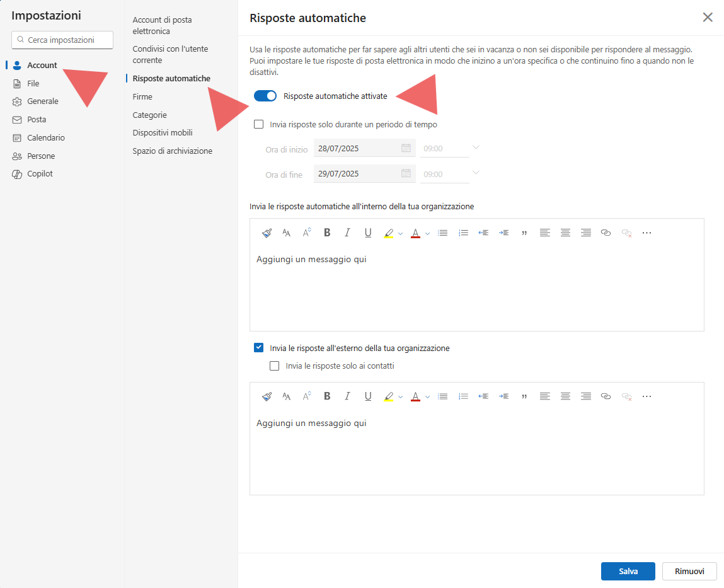Remove link in internal message editor
The image size is (724, 588).
pyautogui.click(x=626, y=233)
